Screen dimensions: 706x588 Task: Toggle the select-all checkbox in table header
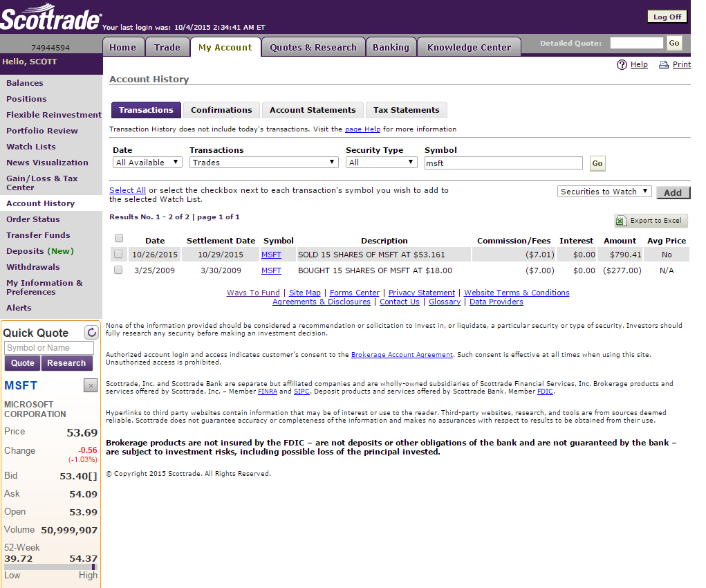(x=119, y=238)
